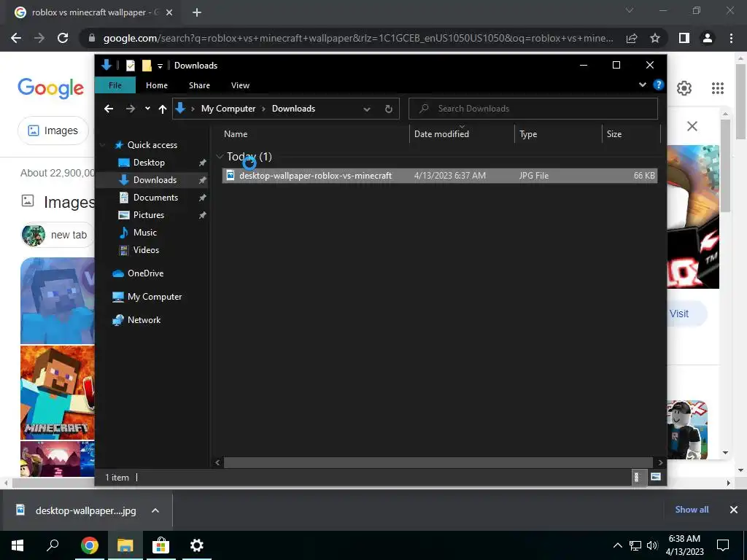Refresh the Downloads folder
This screenshot has height=560, width=747.
point(389,109)
